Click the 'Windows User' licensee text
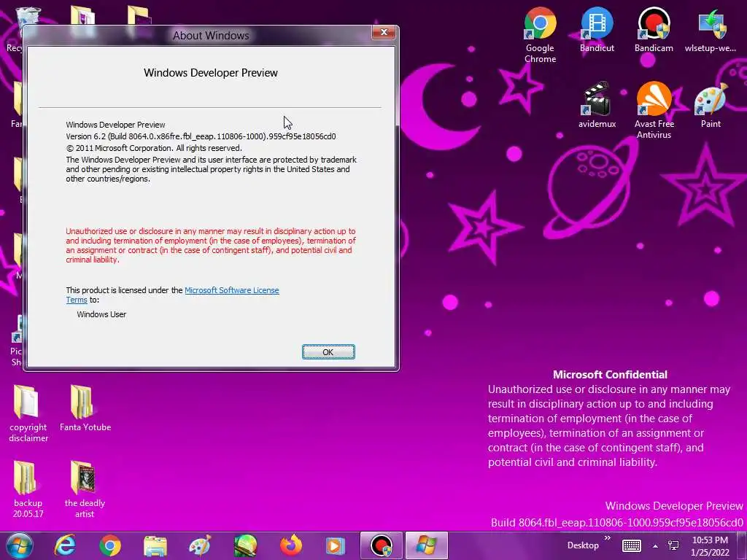This screenshot has height=560, width=747. pos(101,314)
